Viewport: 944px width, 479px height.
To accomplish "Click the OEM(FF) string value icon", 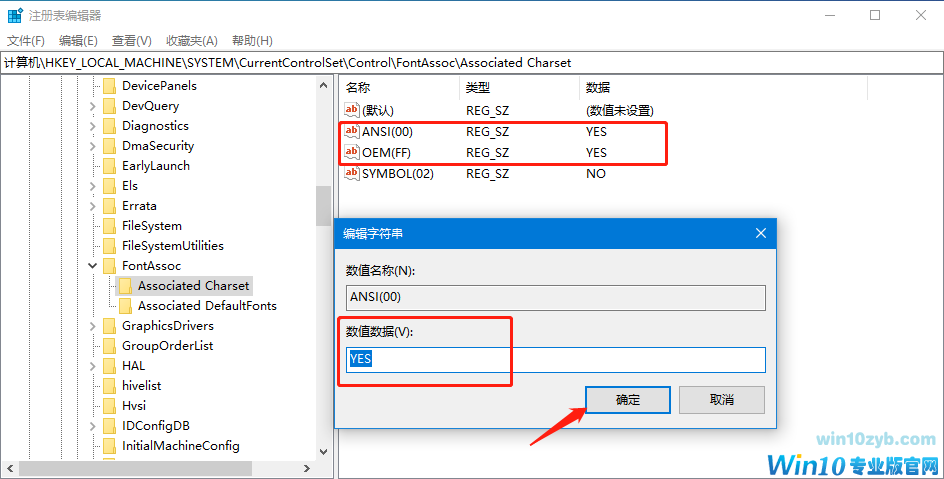I will tap(352, 153).
